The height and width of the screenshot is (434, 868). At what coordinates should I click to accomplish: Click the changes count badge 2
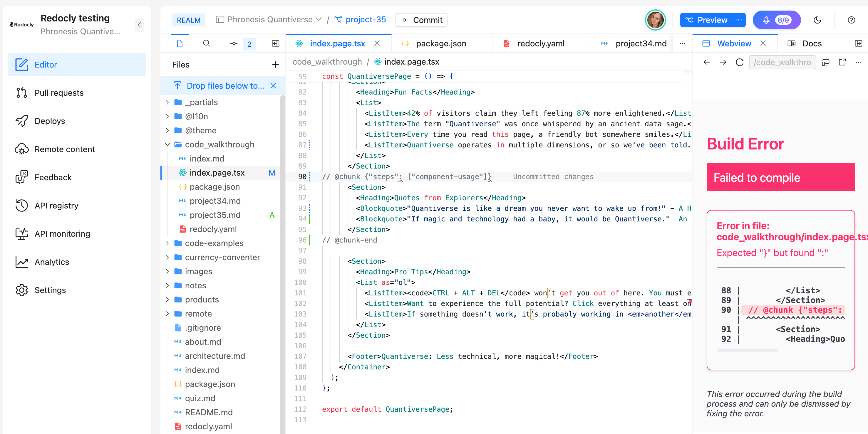coord(249,44)
